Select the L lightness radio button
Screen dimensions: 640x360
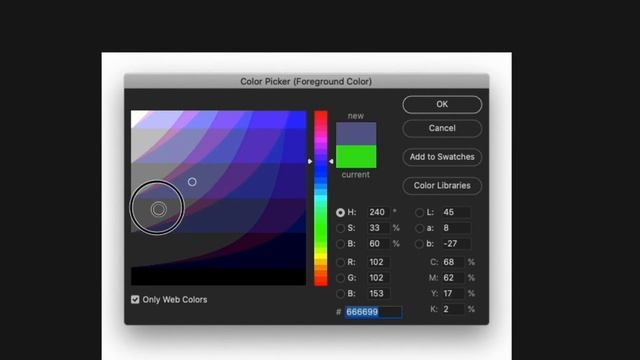[419, 213]
